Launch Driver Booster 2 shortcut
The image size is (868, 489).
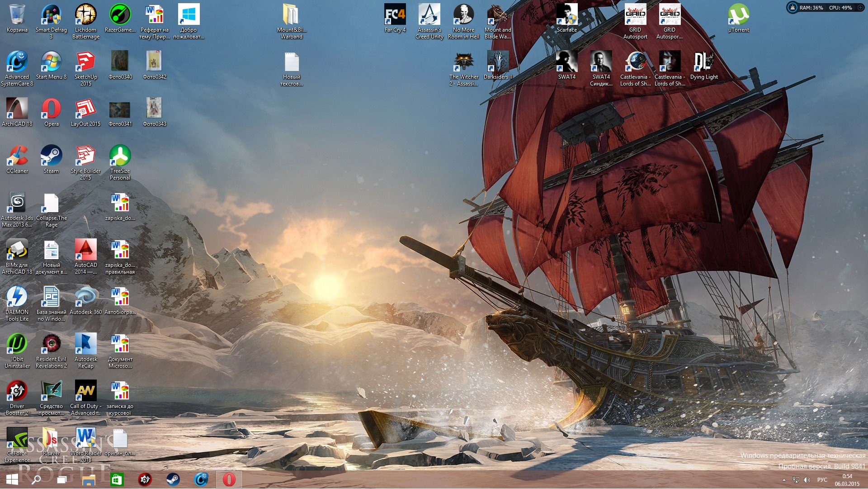[x=17, y=398]
